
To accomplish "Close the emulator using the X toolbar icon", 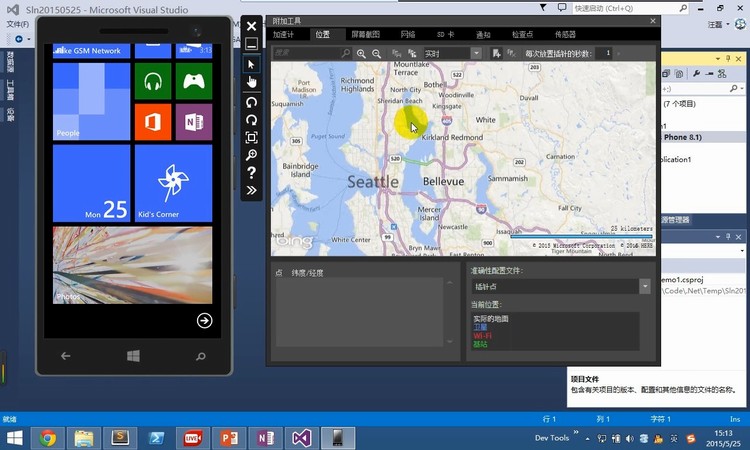I will point(251,26).
